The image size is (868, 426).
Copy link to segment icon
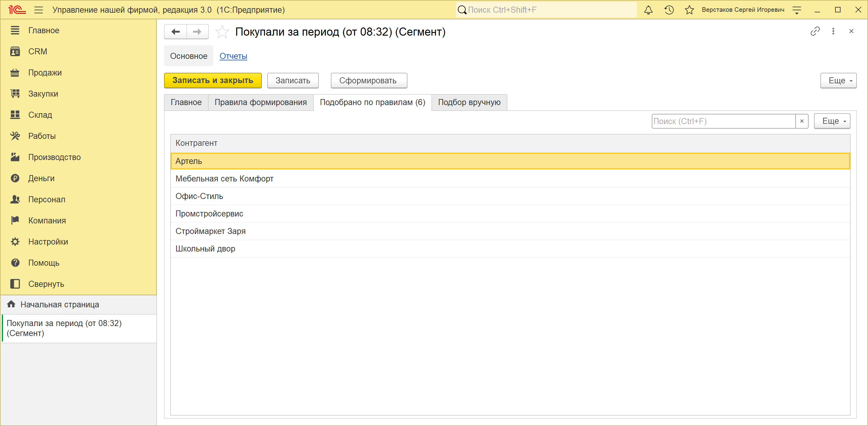(815, 31)
